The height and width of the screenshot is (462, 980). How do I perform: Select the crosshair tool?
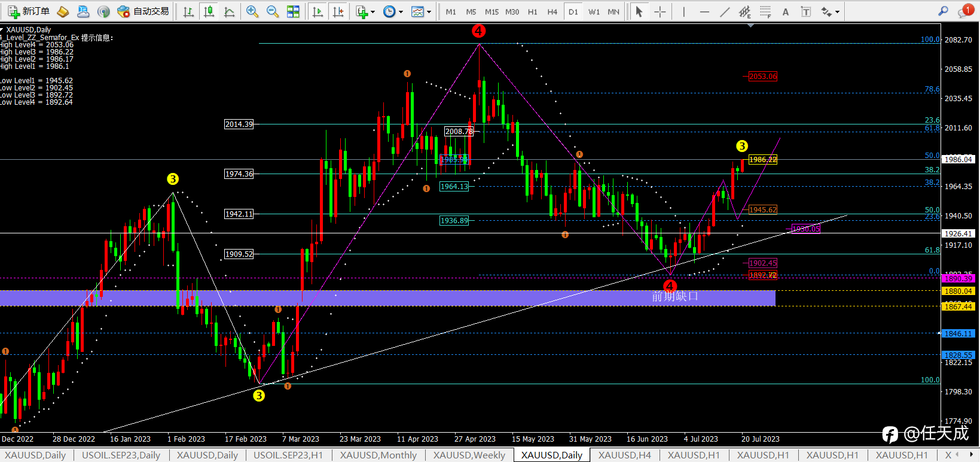pyautogui.click(x=660, y=11)
